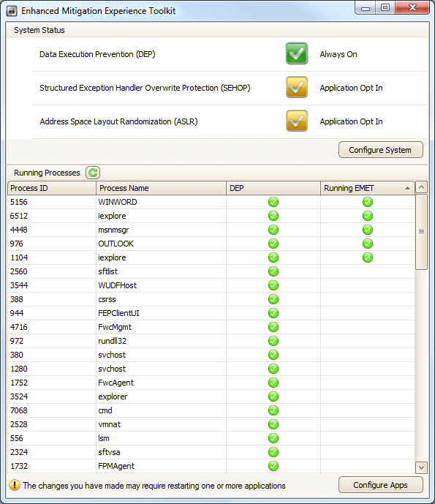This screenshot has width=435, height=504.
Task: Select the msnmsgr process row
Action: 211,230
